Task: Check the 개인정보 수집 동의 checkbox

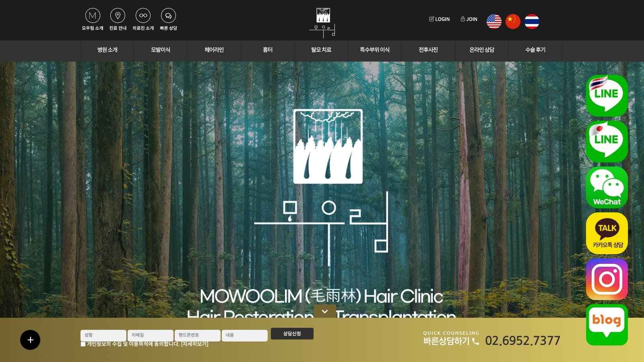Action: pyautogui.click(x=83, y=344)
